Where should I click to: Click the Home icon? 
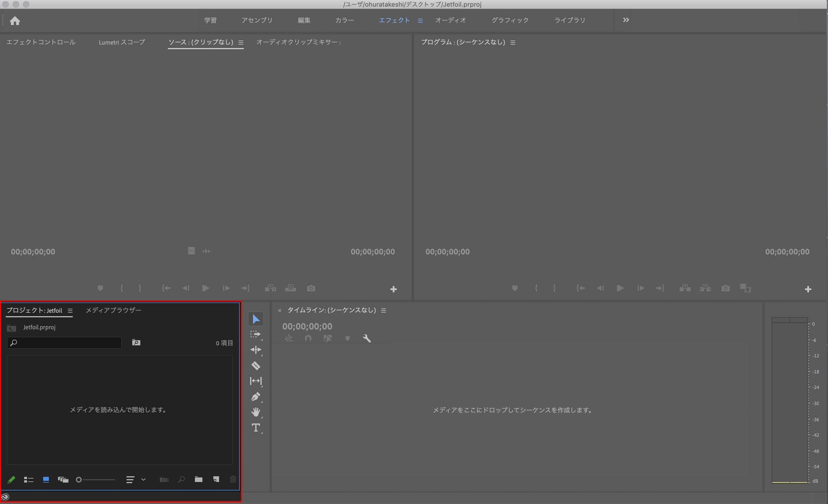pyautogui.click(x=15, y=21)
